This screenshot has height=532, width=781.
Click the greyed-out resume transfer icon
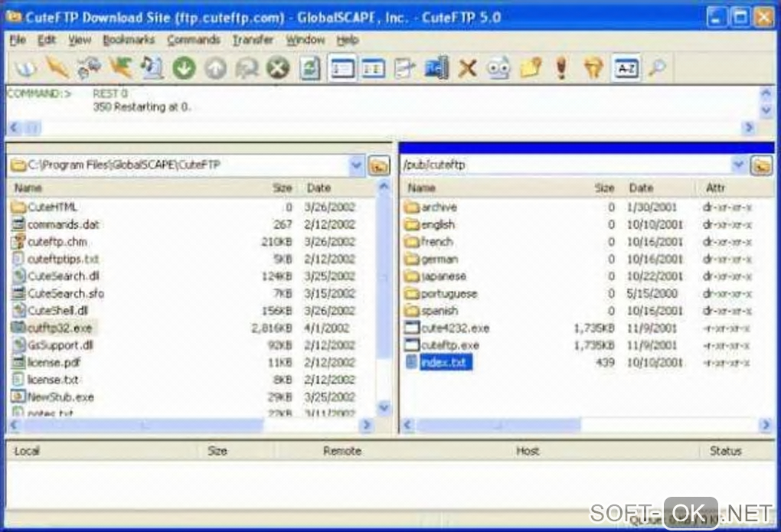coord(247,68)
